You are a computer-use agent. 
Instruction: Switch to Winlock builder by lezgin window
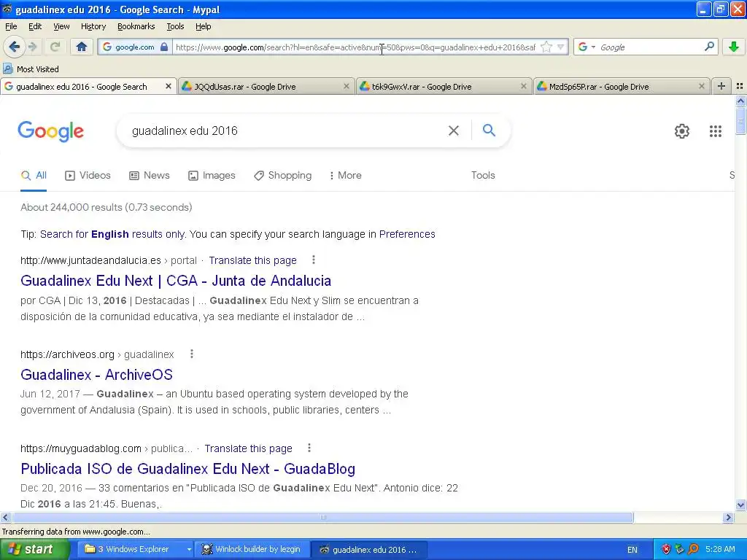(252, 550)
